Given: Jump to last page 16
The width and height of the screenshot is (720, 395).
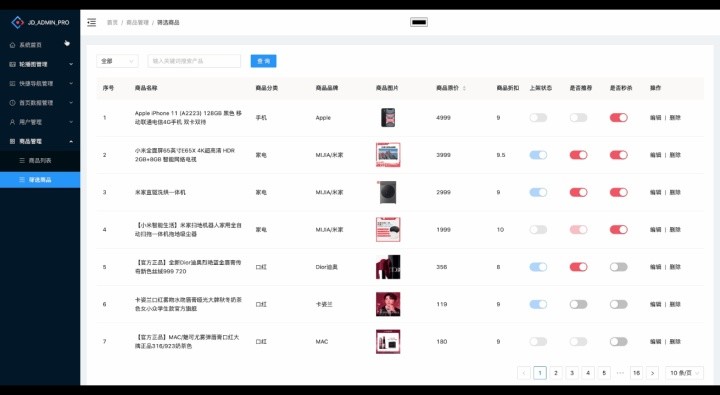Looking at the screenshot, I should (636, 373).
